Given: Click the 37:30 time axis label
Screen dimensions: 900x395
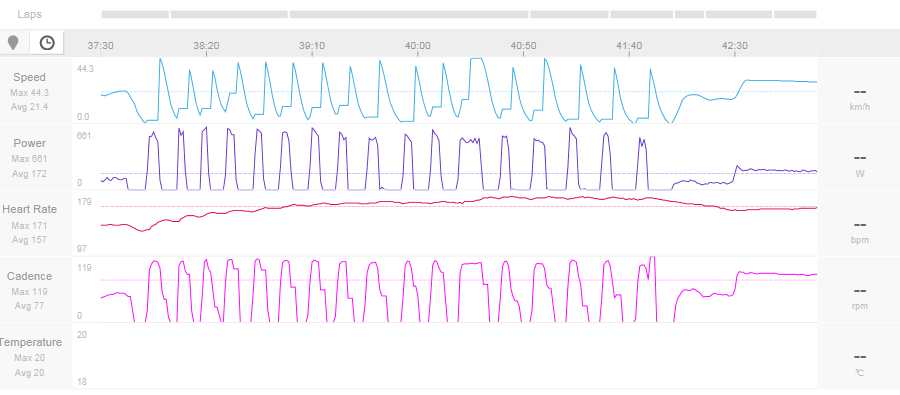Looking at the screenshot, I should [100, 45].
